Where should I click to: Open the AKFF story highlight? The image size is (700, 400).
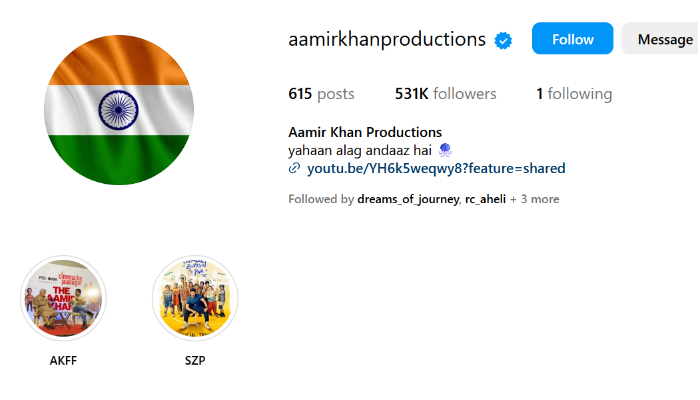63,298
